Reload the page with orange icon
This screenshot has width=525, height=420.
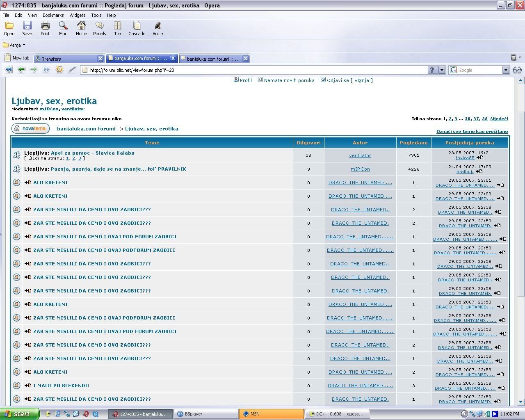pos(59,70)
